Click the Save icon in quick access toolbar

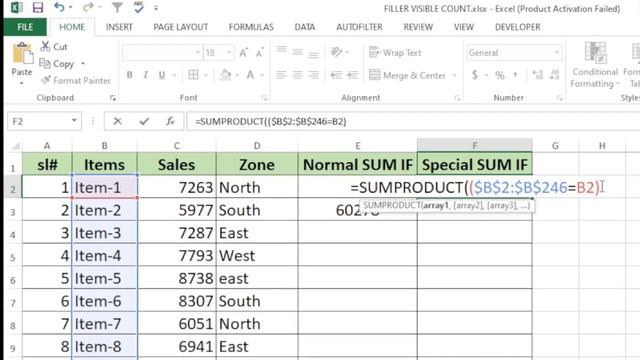(38, 7)
